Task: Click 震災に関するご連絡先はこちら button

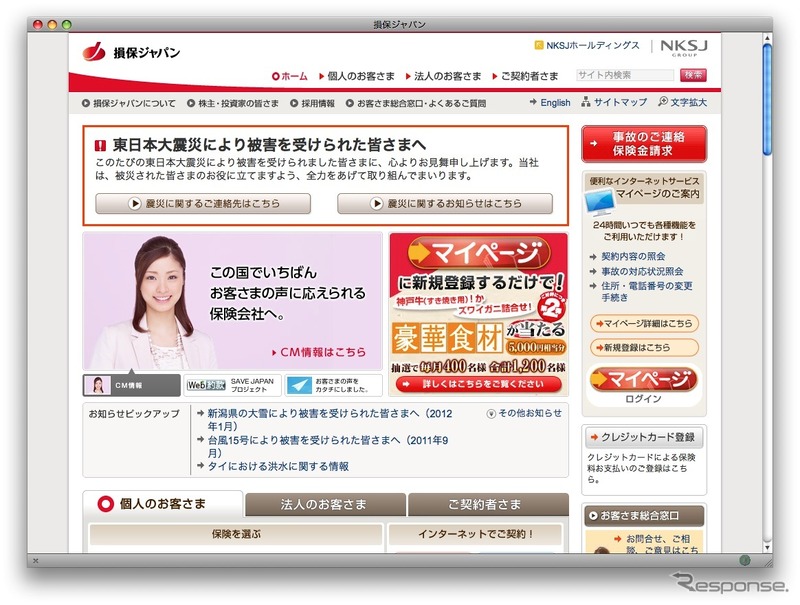Action: click(203, 203)
